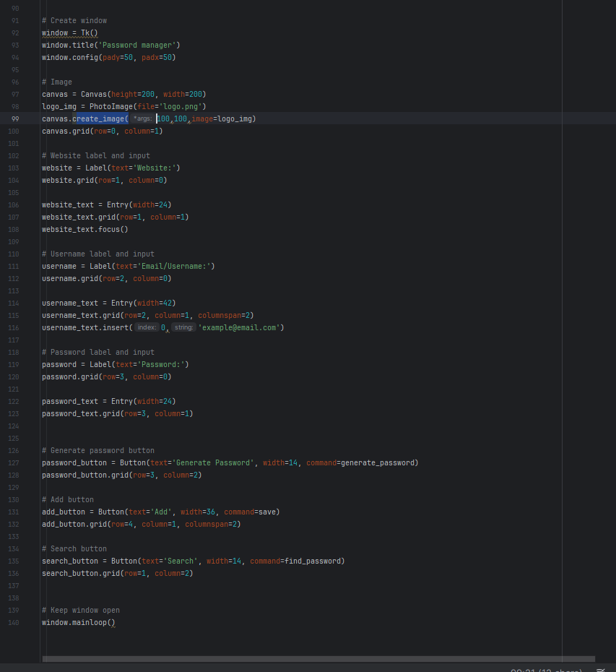Click the cursor position indicator in status bar

click(546, 670)
